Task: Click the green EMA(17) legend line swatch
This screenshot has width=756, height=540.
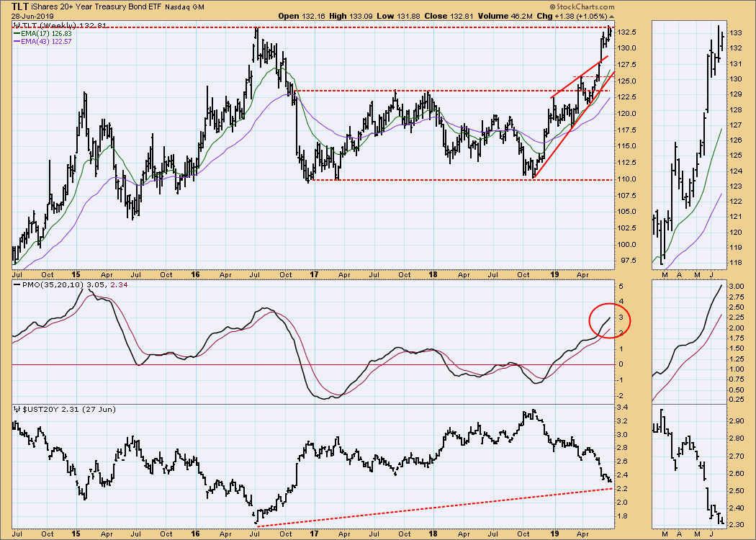Action: coord(17,34)
